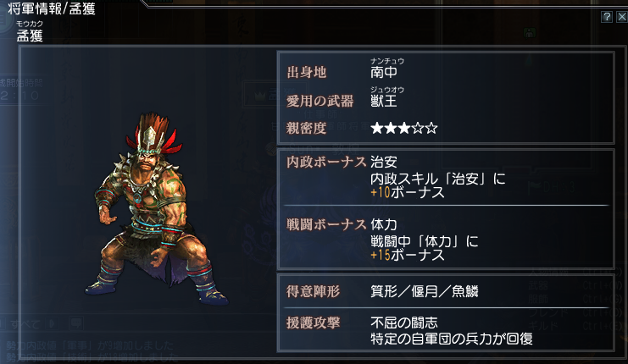628x364 pixels.
Task: Click the 武器 menu entry
Action: coord(538,285)
